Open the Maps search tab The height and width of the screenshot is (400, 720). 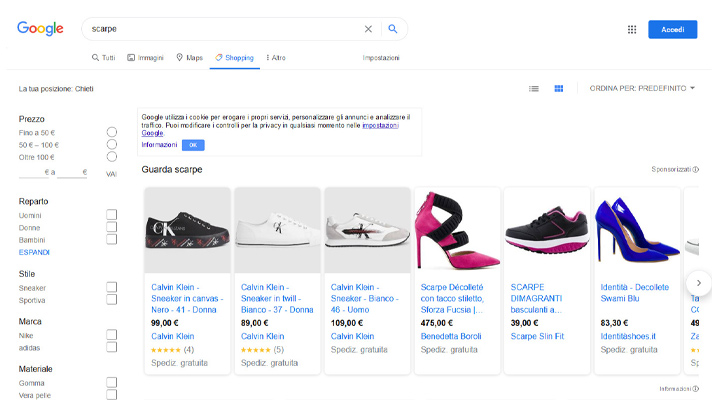pos(190,58)
